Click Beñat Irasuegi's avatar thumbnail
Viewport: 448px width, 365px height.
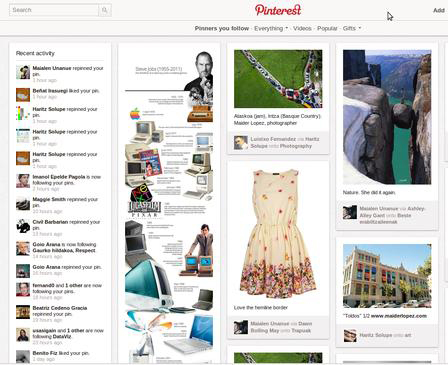click(23, 95)
